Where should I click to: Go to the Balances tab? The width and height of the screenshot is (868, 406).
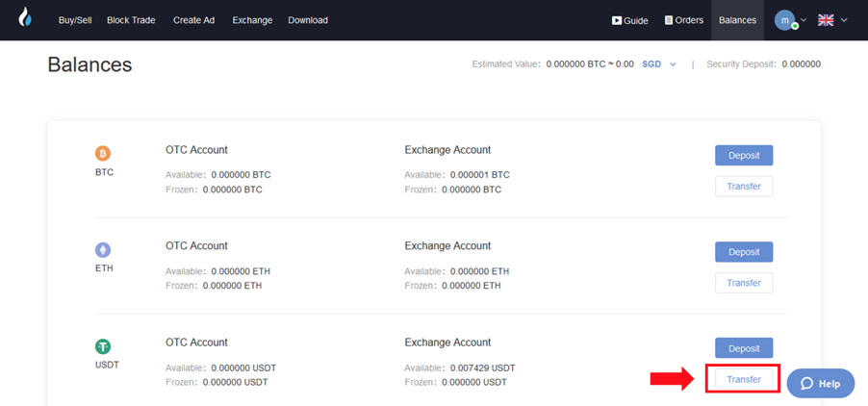737,20
